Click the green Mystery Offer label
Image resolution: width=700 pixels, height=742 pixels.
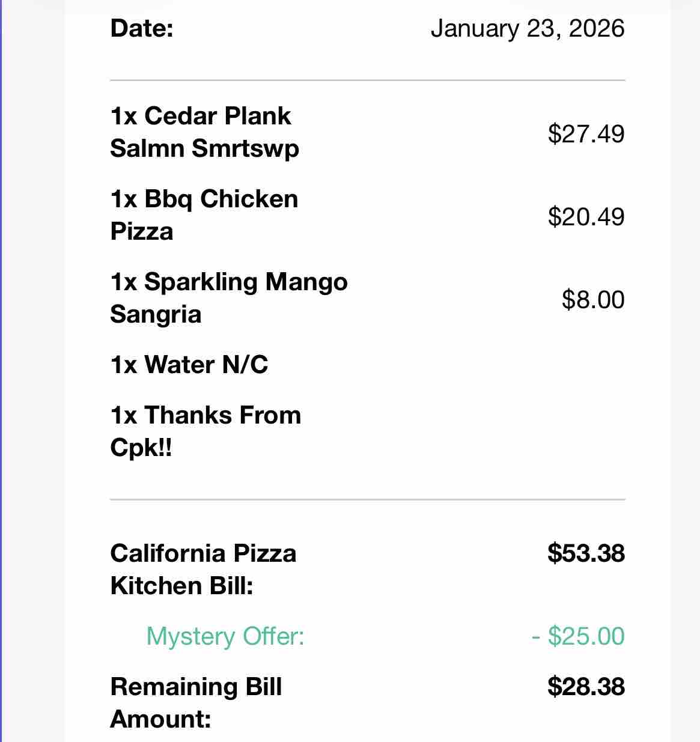(x=225, y=636)
